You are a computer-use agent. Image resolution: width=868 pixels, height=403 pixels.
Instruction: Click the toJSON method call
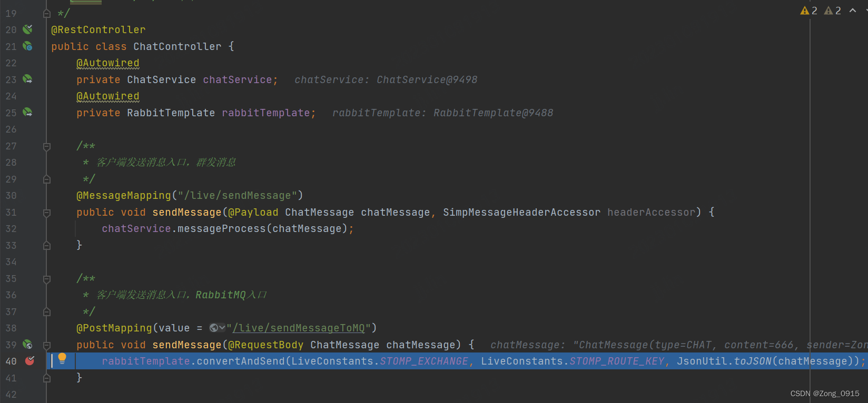point(753,361)
